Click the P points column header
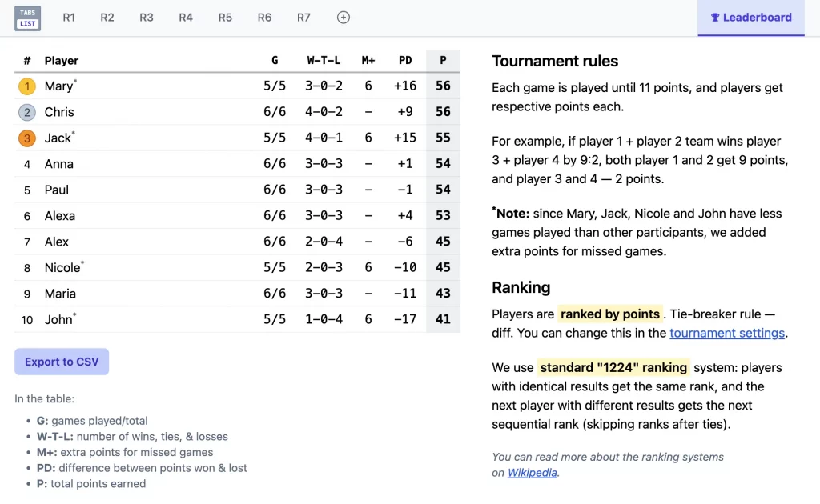Image resolution: width=820 pixels, height=504 pixels. 443,61
